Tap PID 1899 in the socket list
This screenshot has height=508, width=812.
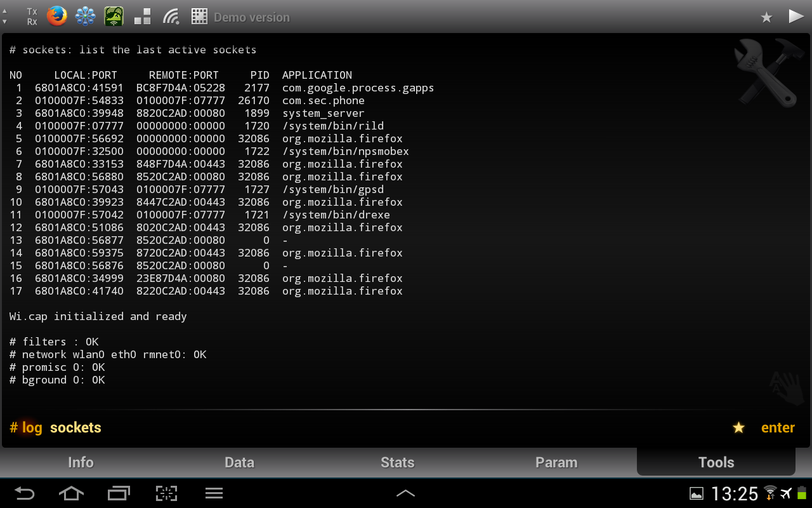pyautogui.click(x=257, y=113)
